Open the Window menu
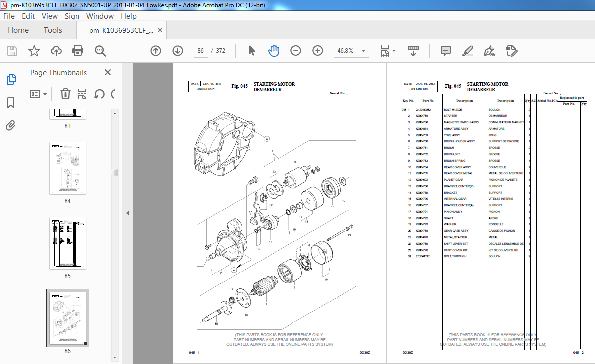The height and width of the screenshot is (364, 595). click(100, 16)
